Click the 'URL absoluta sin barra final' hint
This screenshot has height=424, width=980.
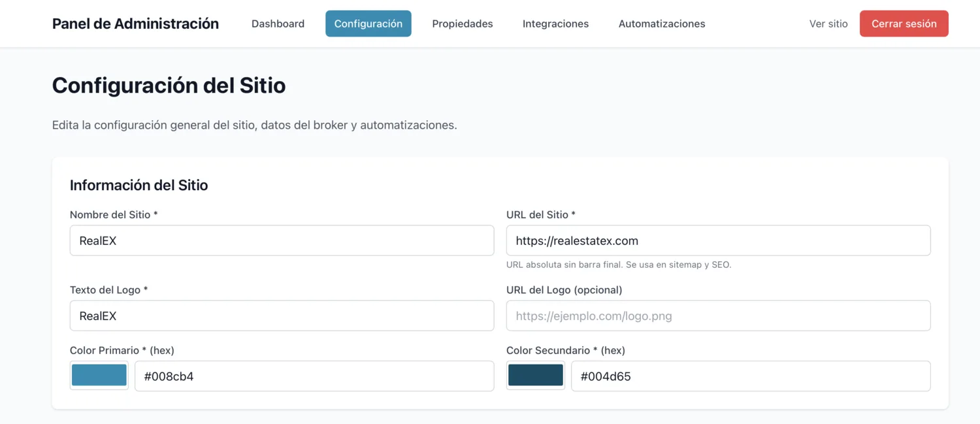(x=619, y=265)
